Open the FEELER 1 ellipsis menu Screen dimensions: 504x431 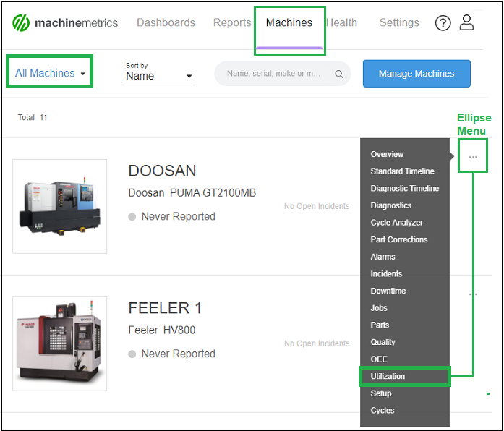click(473, 294)
